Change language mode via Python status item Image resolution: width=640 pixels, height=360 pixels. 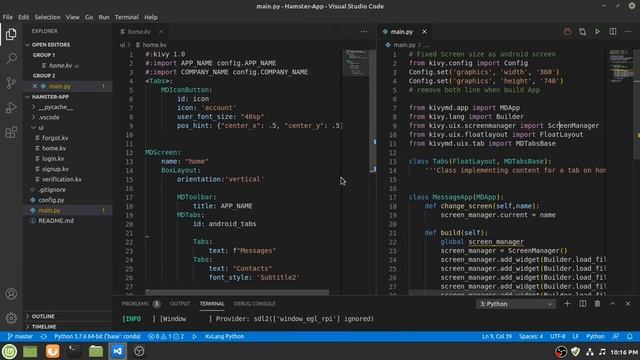595,336
